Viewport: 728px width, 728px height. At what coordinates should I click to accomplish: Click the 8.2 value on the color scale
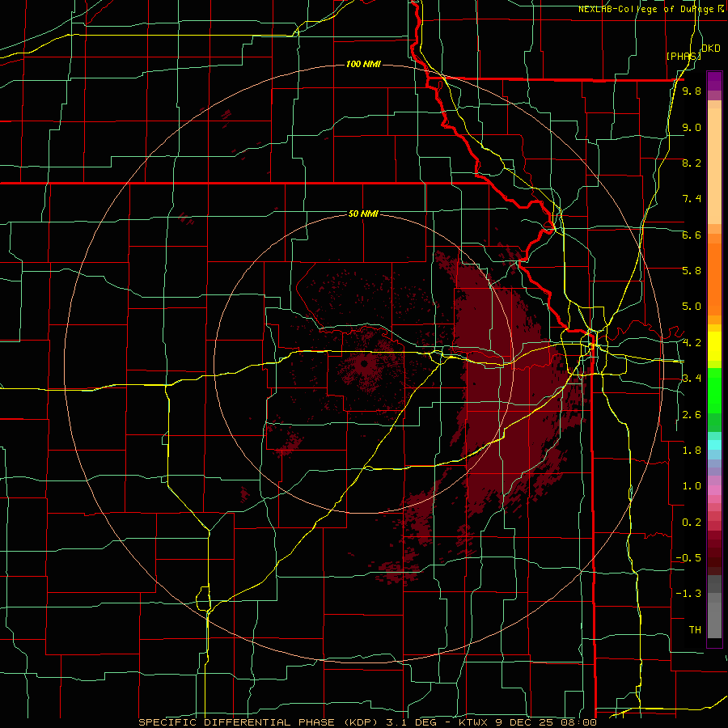tap(692, 163)
